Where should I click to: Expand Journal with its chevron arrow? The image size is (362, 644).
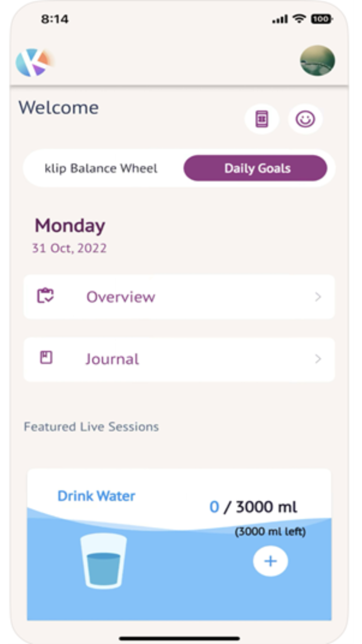[318, 359]
